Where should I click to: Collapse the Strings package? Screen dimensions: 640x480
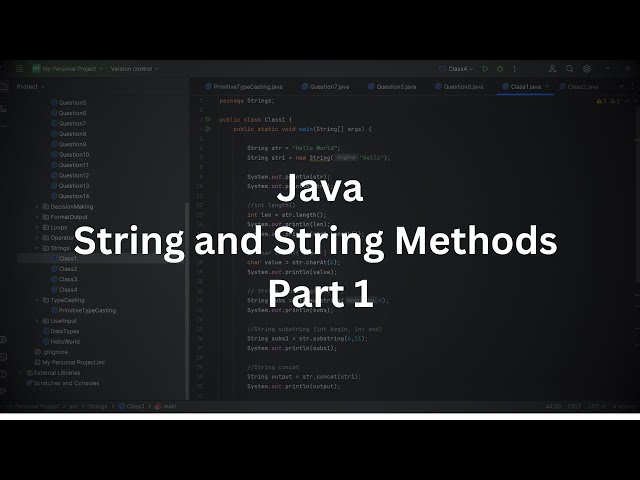coord(37,248)
